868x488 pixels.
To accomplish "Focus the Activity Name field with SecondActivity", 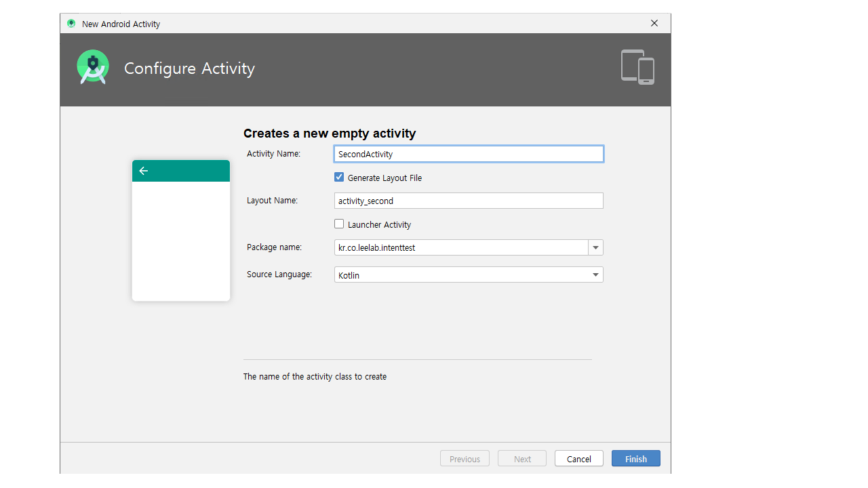I will [468, 154].
